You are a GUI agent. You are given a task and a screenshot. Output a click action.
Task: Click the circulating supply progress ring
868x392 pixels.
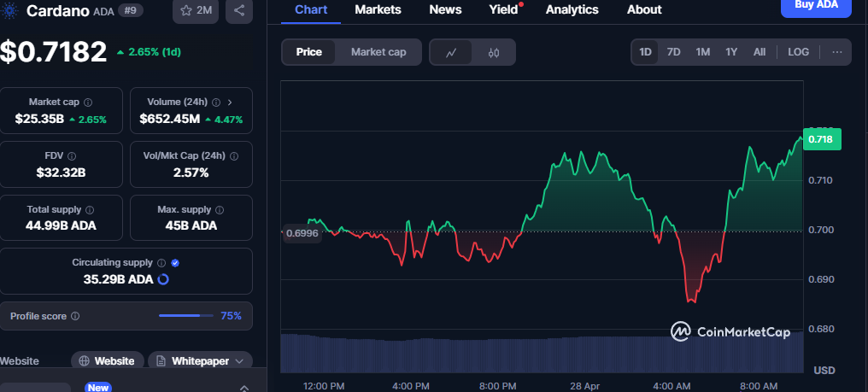163,279
